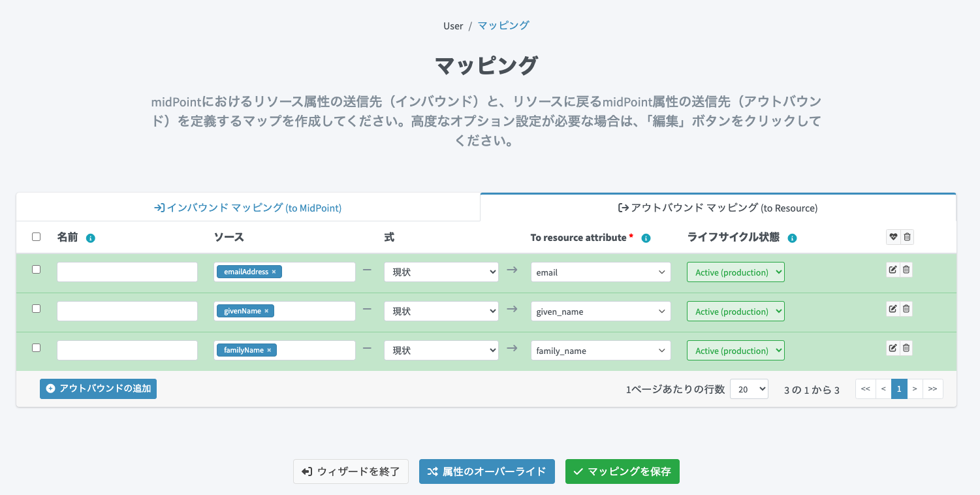The height and width of the screenshot is (495, 980).
Task: Click the マッピング breadcrumb link
Action: (503, 25)
